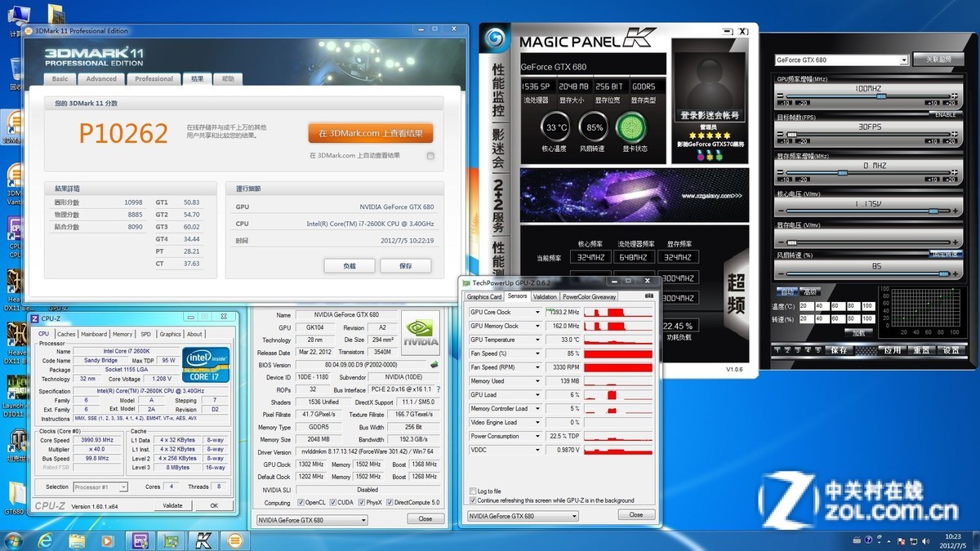Open the CPU-Z Processor #1 selection dropdown
This screenshot has height=551, width=980.
point(100,487)
